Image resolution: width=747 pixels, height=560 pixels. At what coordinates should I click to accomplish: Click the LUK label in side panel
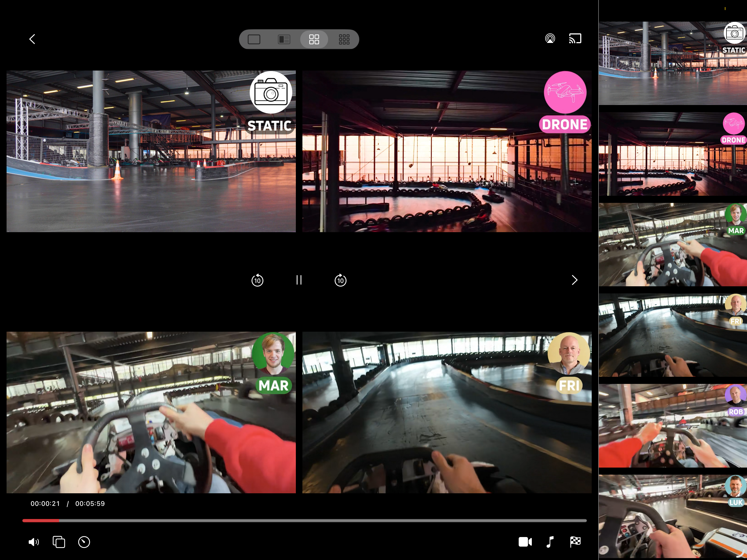coord(736,502)
